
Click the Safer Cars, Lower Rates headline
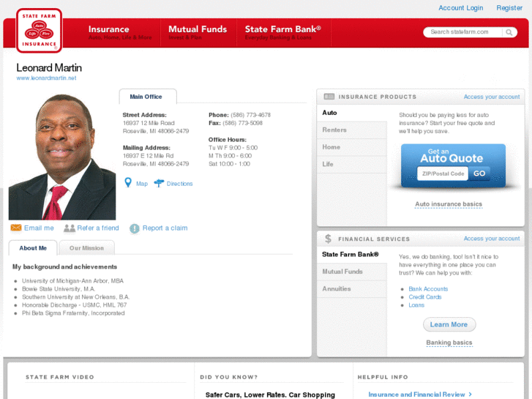270,395
